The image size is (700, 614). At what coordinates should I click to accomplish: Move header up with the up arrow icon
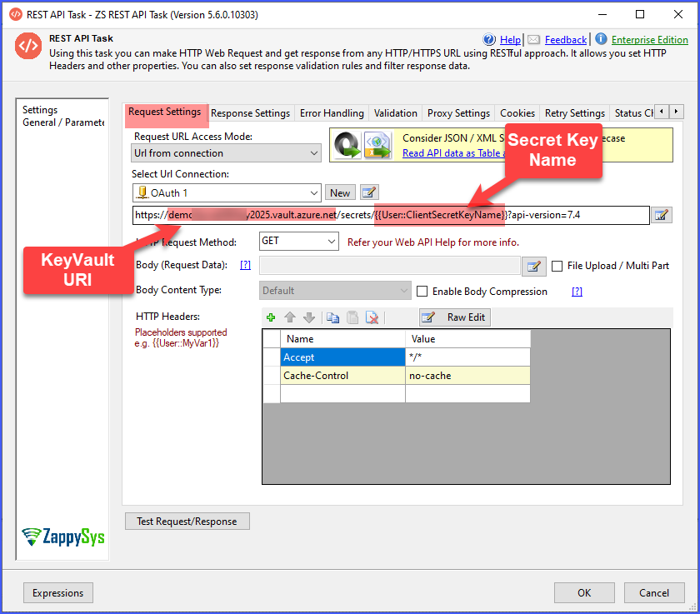290,317
